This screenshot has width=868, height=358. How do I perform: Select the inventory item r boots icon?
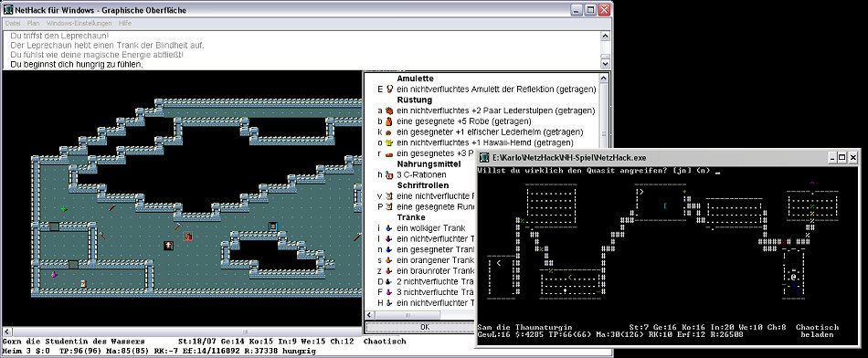pos(389,153)
